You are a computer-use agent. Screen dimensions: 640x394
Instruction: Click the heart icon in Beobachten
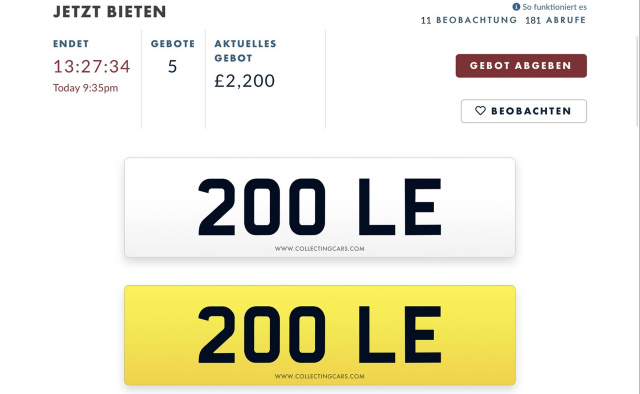point(480,111)
